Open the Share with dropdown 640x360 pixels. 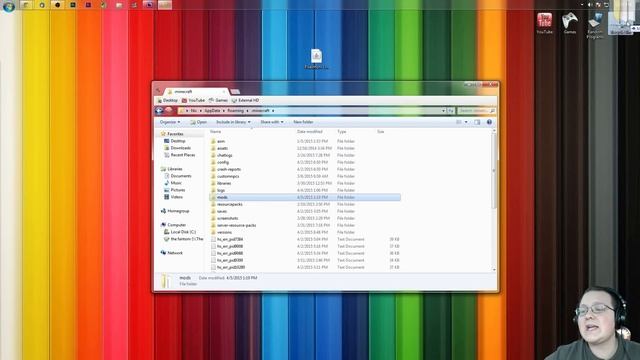coord(271,122)
